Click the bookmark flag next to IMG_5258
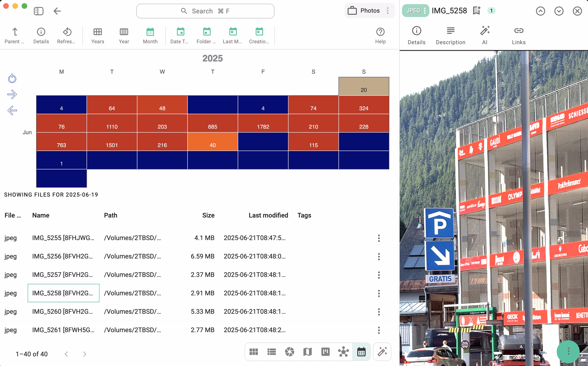 point(476,10)
